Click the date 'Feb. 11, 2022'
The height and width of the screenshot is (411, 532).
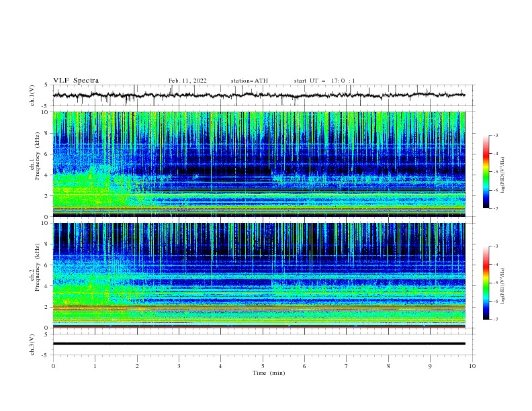pos(187,81)
